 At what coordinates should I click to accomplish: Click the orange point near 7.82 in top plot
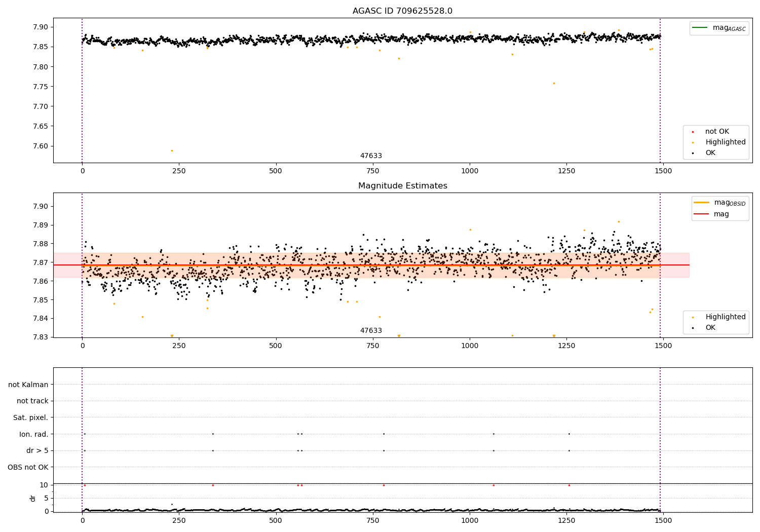click(399, 58)
